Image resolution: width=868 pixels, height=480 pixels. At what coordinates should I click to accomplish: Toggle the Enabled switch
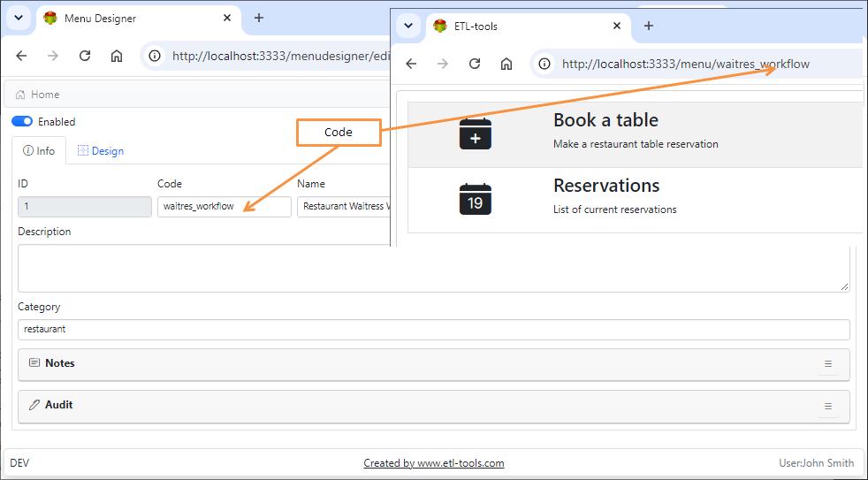[x=22, y=121]
